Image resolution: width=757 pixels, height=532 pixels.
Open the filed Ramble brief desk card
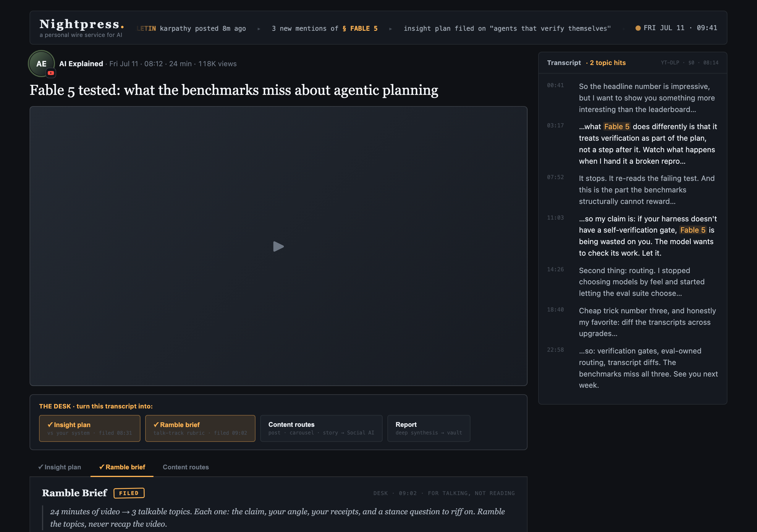[x=200, y=428]
